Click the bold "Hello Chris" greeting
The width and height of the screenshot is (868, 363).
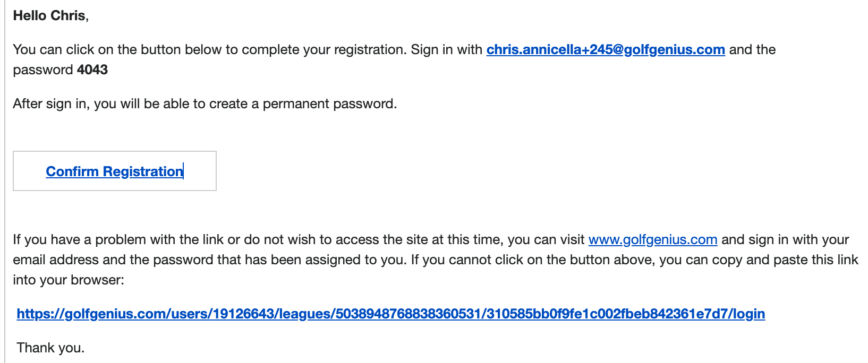coord(49,15)
